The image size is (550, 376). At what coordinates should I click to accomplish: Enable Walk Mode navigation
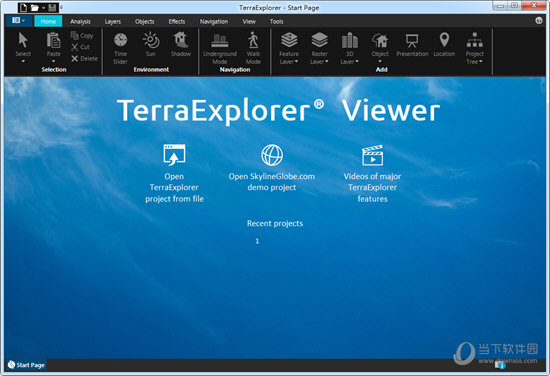[x=253, y=48]
